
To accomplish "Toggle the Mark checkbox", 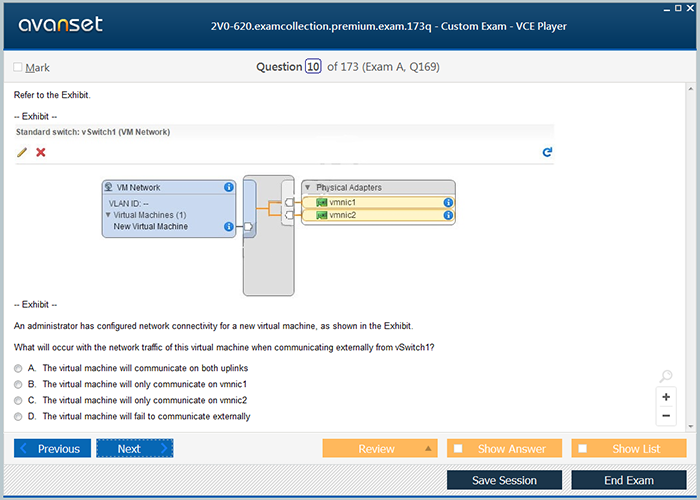I will (18, 67).
